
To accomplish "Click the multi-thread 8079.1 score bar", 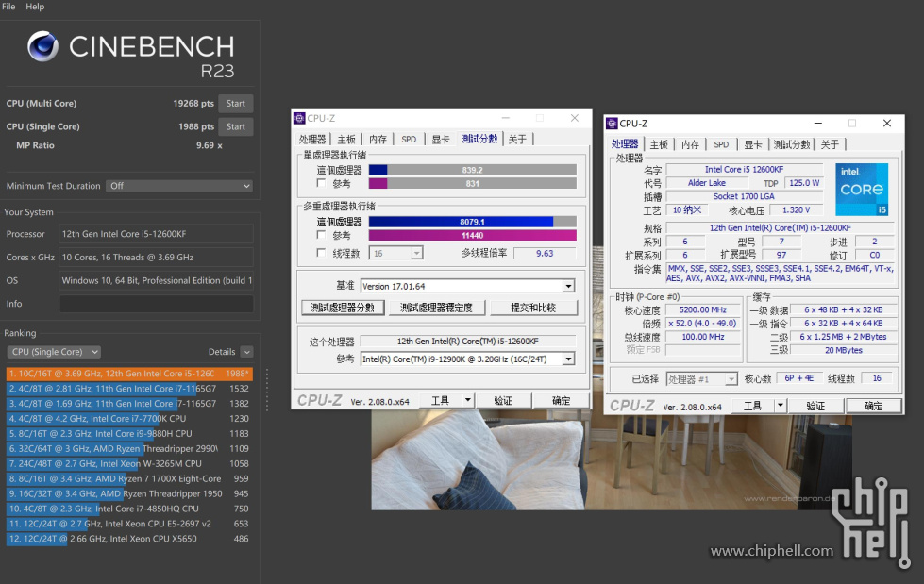I will (x=473, y=222).
